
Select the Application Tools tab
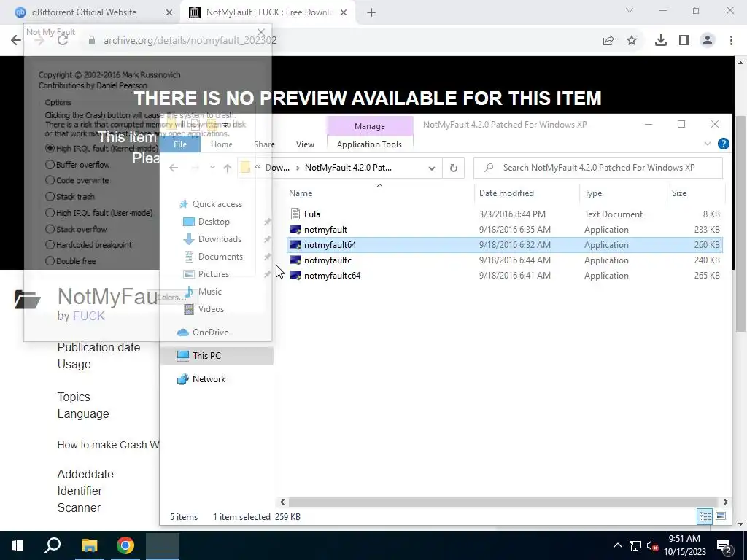point(369,144)
